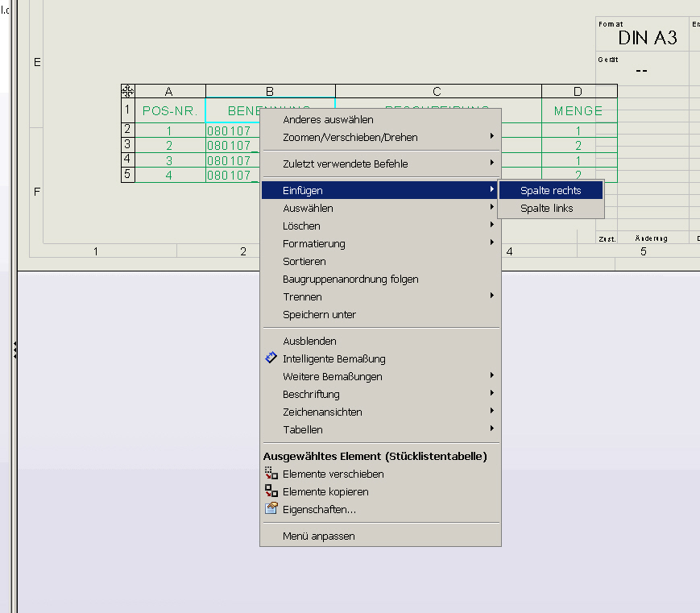Click Menü anpassen entry
The width and height of the screenshot is (700, 613).
(x=380, y=536)
